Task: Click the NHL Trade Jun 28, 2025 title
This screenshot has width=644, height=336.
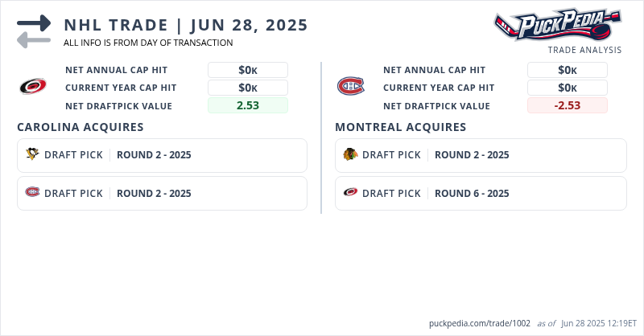Action: pyautogui.click(x=186, y=25)
